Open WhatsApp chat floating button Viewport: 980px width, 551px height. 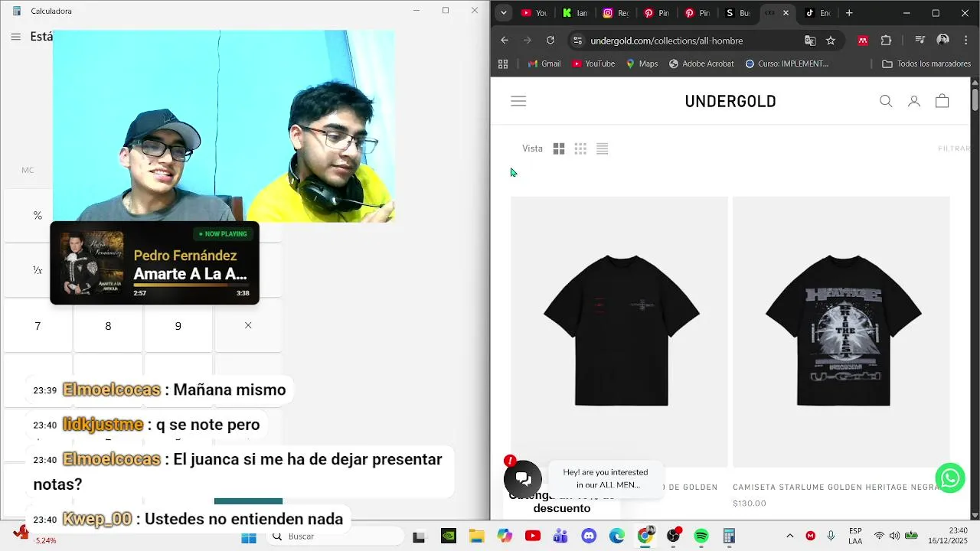click(950, 478)
